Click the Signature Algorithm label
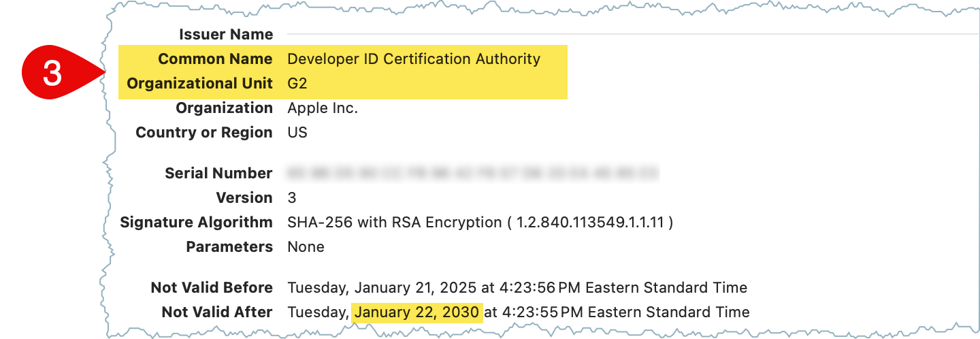 point(197,222)
